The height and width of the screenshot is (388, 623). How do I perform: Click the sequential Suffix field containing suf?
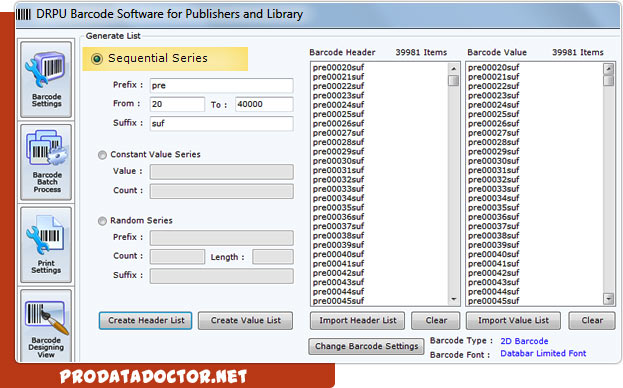click(222, 124)
